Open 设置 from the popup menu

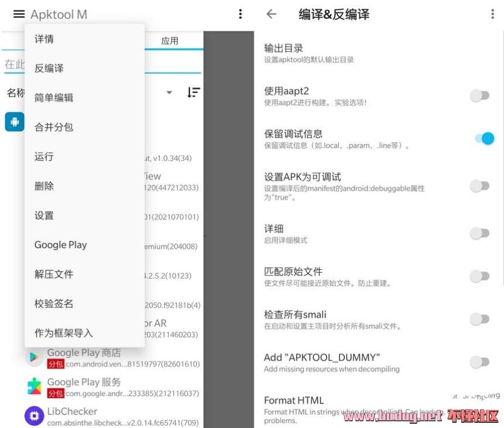pos(84,215)
